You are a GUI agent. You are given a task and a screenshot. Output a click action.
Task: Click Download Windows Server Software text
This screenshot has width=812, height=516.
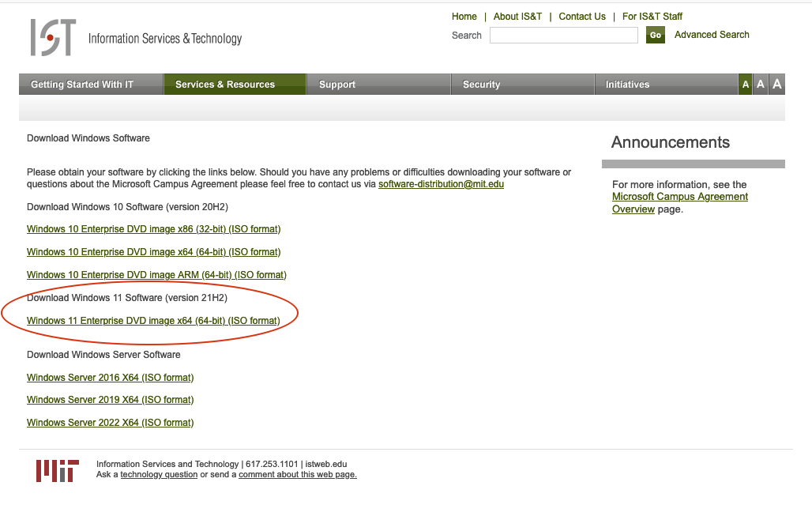pyautogui.click(x=103, y=355)
